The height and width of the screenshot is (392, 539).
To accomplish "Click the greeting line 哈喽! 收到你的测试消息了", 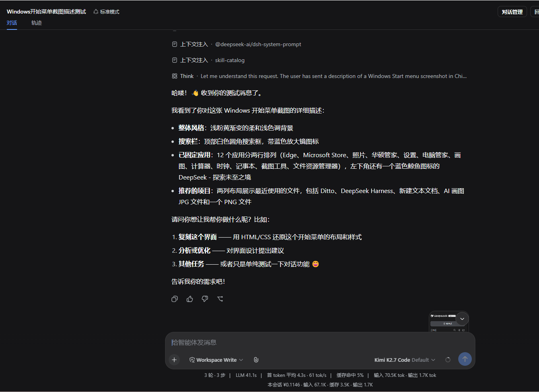I will coord(217,93).
